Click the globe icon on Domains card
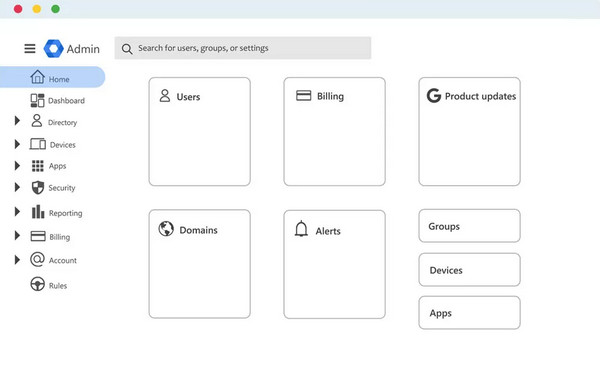600x369 pixels. [166, 229]
